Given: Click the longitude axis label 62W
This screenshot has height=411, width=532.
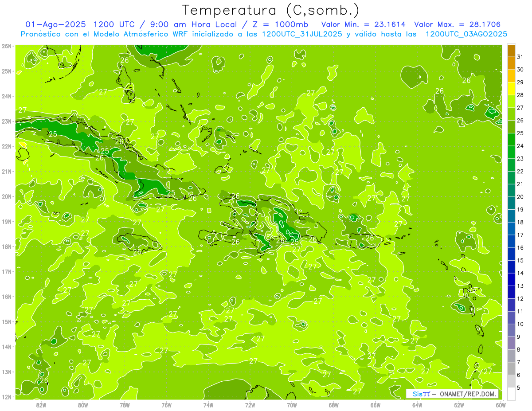Looking at the screenshot, I should tap(459, 405).
